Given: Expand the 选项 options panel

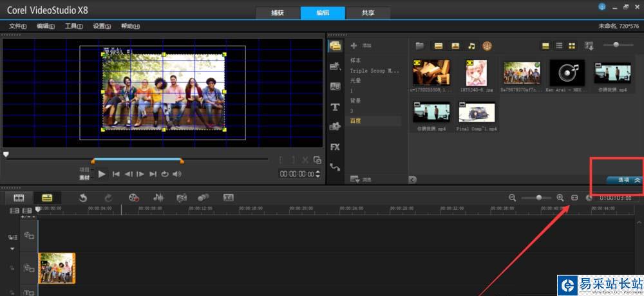Looking at the screenshot, I should point(624,180).
